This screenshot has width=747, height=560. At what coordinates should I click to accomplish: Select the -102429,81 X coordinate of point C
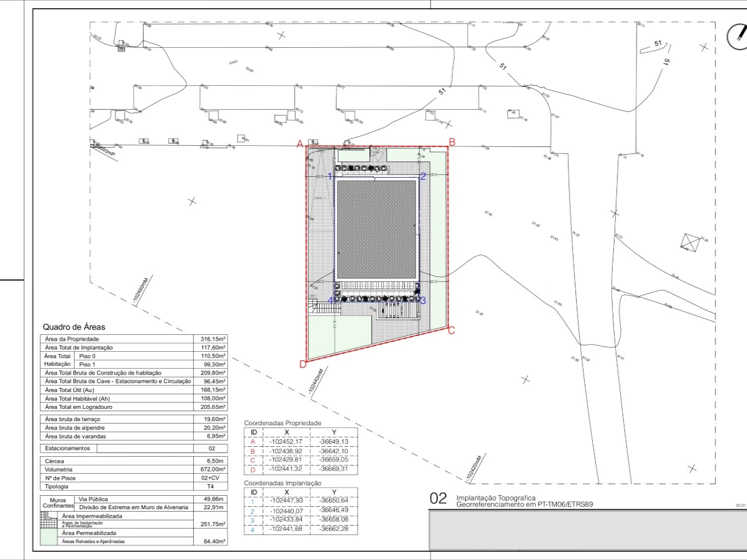pos(286,460)
